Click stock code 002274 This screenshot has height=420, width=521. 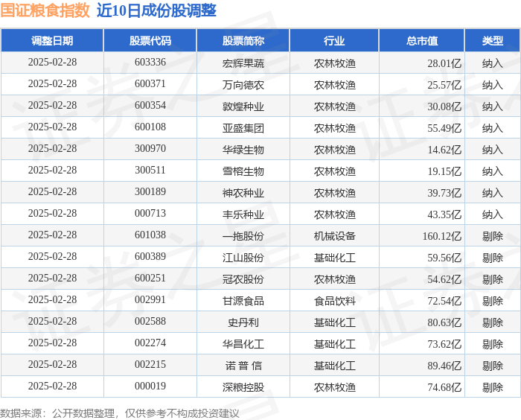tap(150, 343)
